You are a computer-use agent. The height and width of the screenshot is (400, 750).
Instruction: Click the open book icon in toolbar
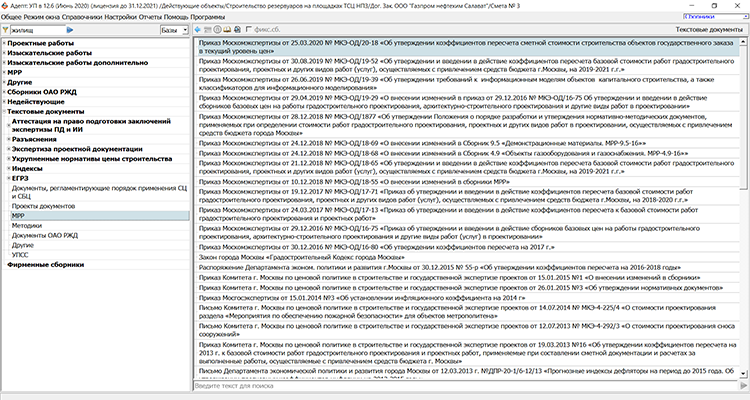click(x=228, y=31)
